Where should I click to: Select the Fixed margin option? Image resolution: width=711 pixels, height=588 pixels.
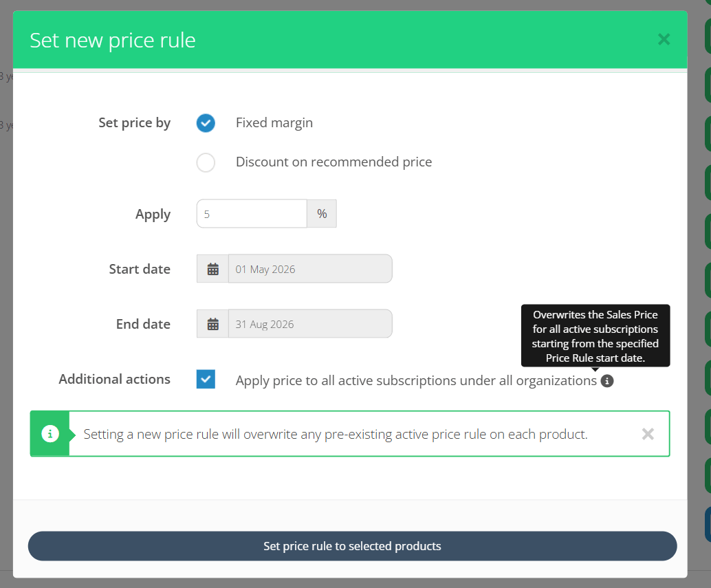pos(205,123)
